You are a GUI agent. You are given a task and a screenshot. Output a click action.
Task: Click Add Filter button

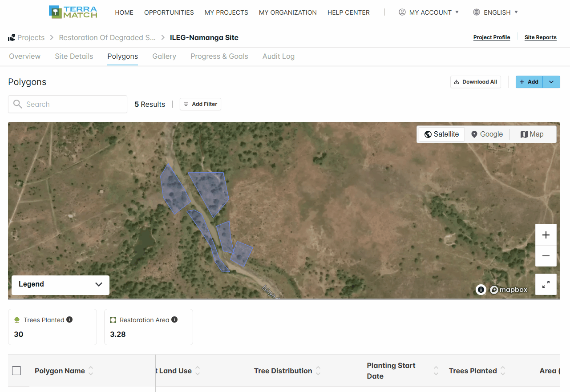coord(200,104)
